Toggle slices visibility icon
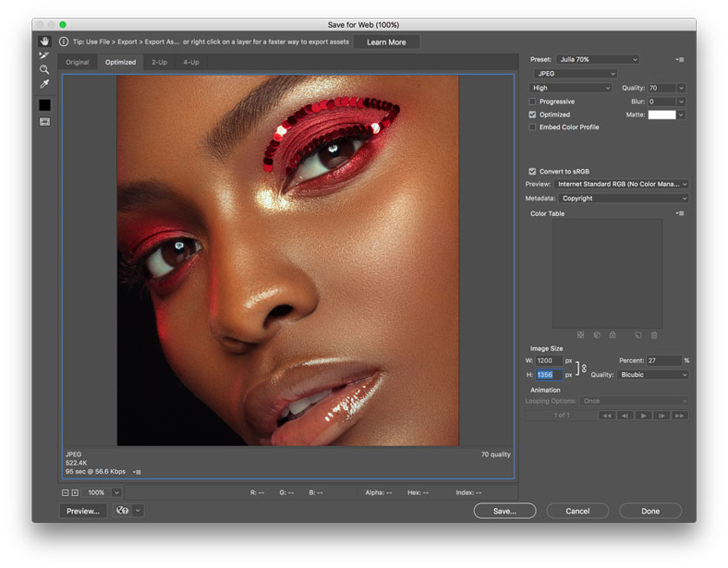Screen dimensions: 728x568 tap(44, 121)
